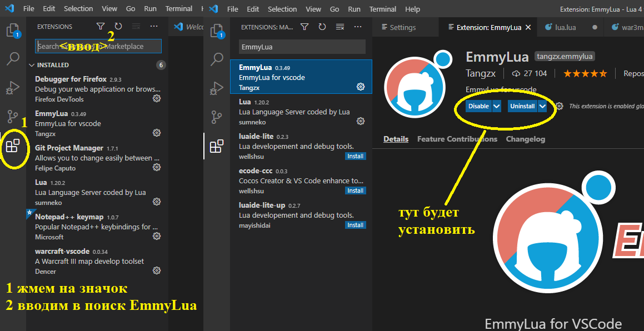644x331 pixels.
Task: Open manage gear for Lua in installed list
Action: pos(157,202)
